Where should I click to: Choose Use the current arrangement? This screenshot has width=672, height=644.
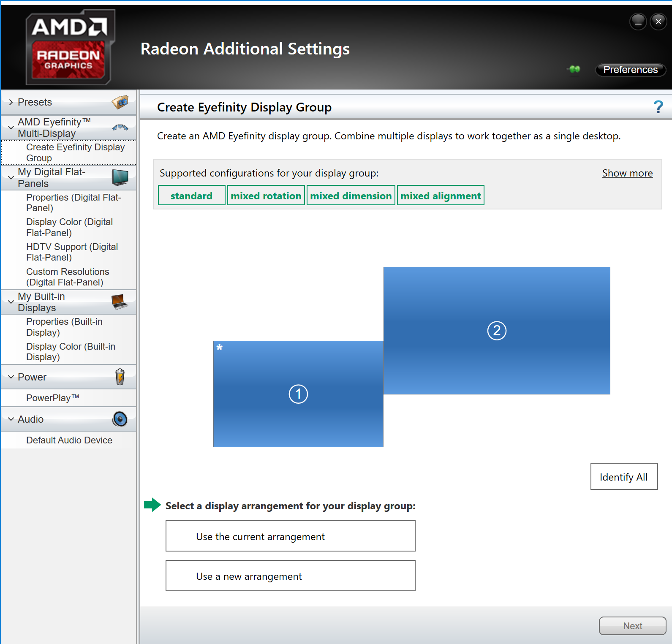(x=291, y=536)
